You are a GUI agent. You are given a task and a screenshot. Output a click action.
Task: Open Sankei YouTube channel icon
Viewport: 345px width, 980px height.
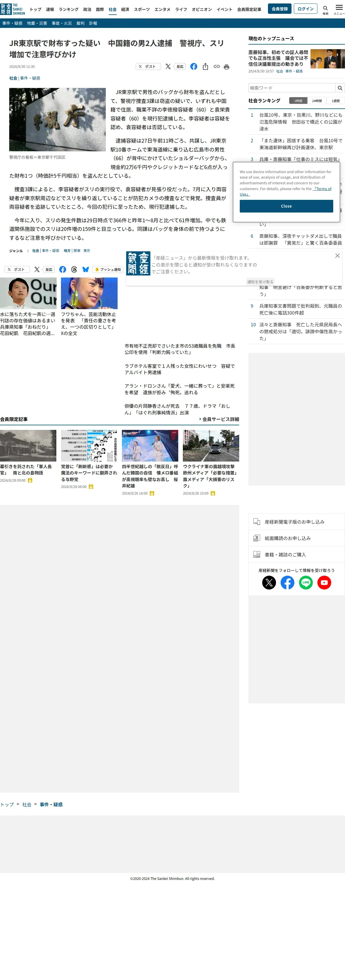point(324,582)
